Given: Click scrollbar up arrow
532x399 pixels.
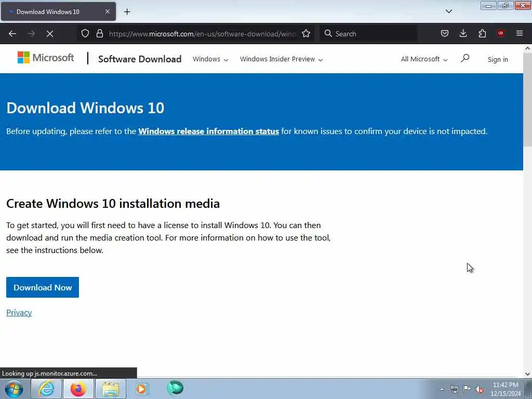Looking at the screenshot, I should click(527, 48).
